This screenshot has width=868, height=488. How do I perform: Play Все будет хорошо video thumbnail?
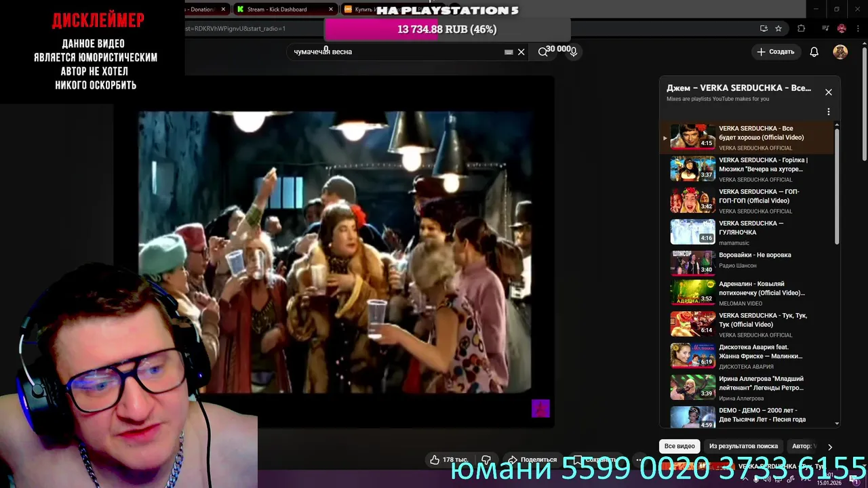pyautogui.click(x=692, y=137)
